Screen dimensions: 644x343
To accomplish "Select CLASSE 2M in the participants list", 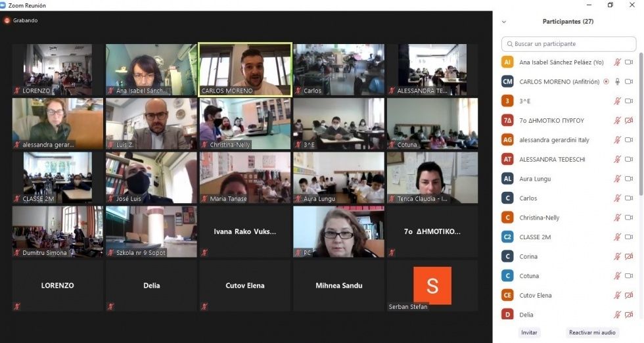I will [569, 237].
